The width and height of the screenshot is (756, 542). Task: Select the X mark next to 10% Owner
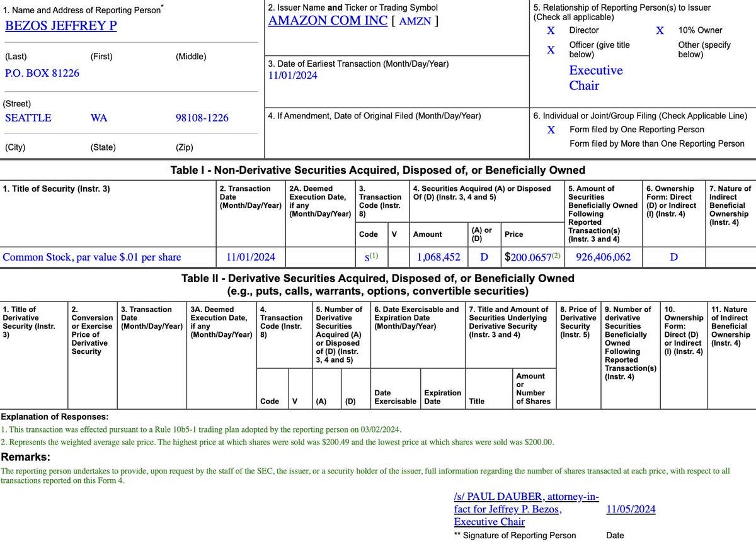(x=660, y=30)
